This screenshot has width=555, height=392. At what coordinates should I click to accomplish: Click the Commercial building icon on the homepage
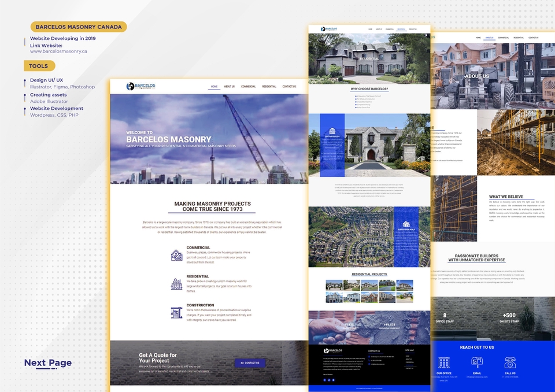(177, 255)
